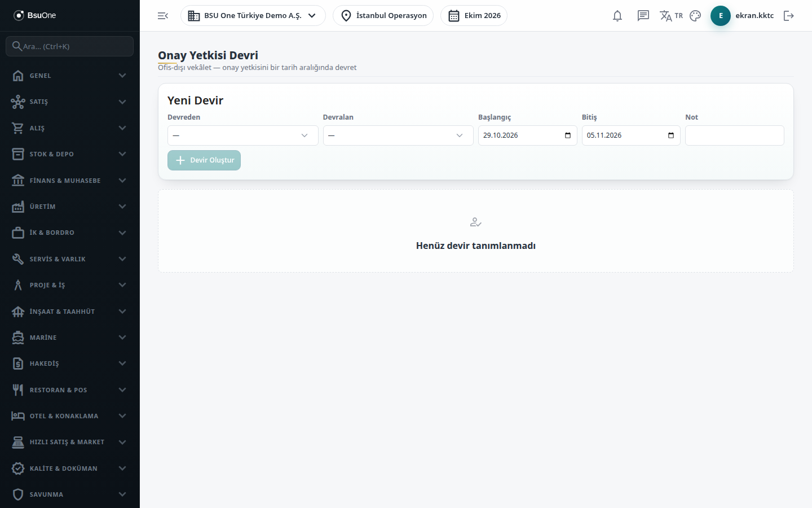Click the Satış network icon

tap(18, 102)
